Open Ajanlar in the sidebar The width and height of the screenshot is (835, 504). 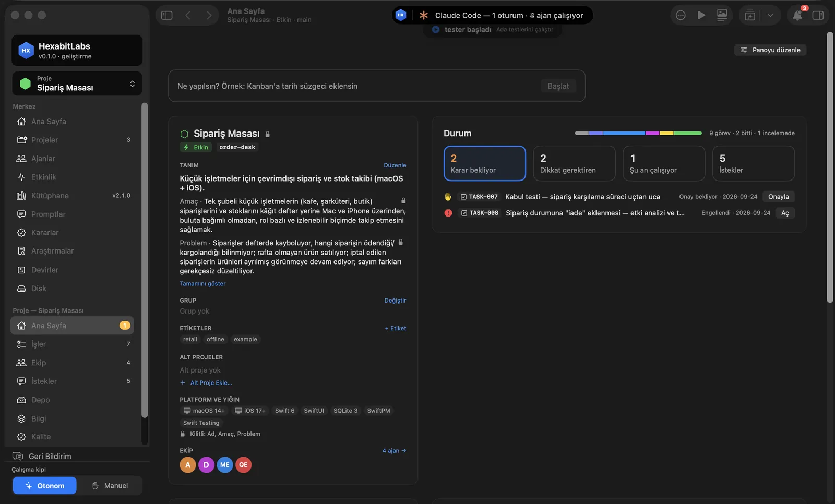(x=72, y=159)
